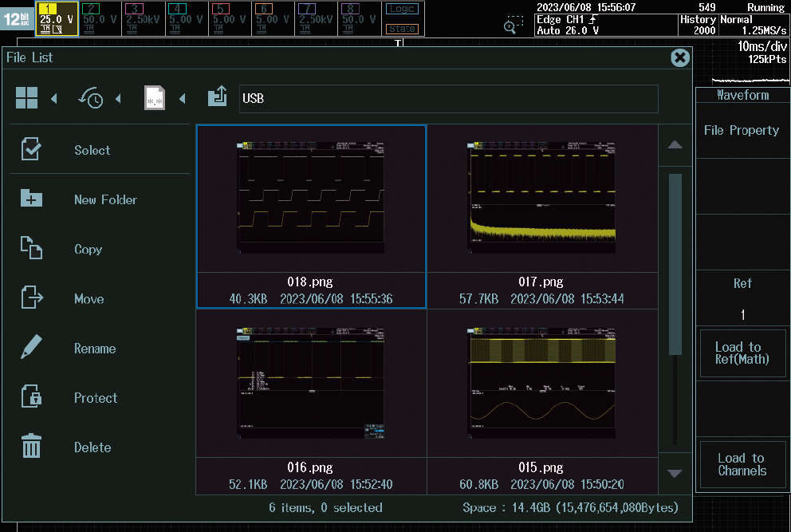Screen dimensions: 791x532
Task: Open File Property menu item
Action: (x=742, y=130)
